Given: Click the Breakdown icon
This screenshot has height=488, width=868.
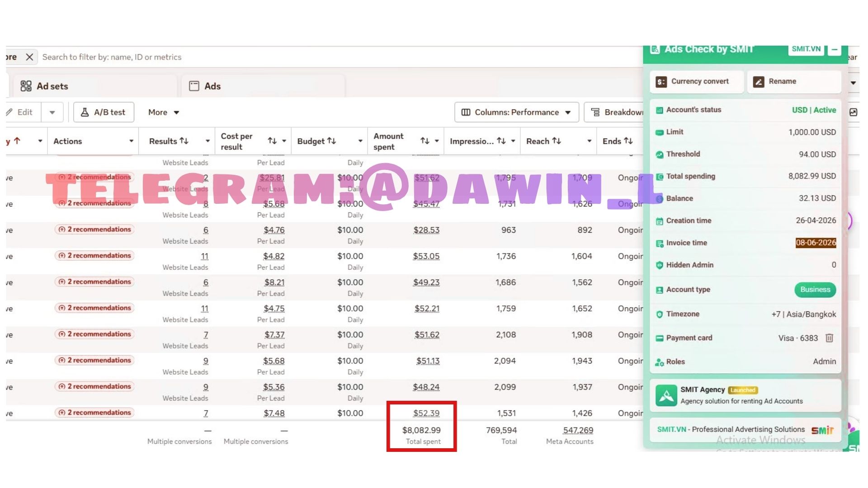Looking at the screenshot, I should pyautogui.click(x=595, y=112).
